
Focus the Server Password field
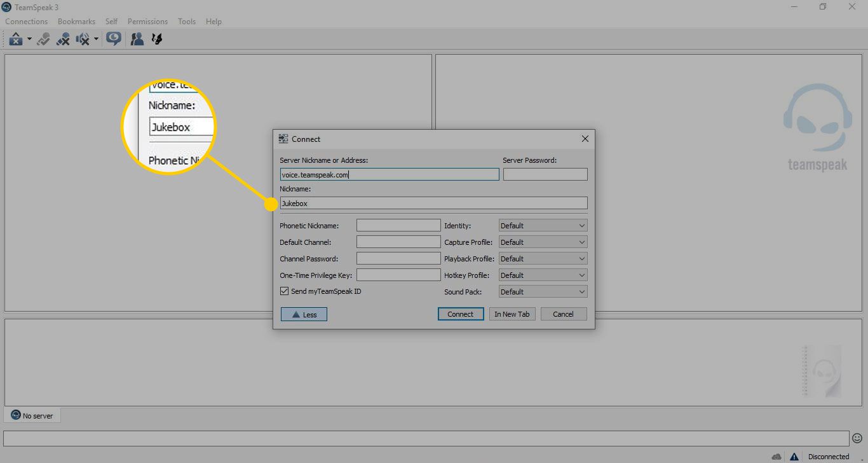(545, 174)
